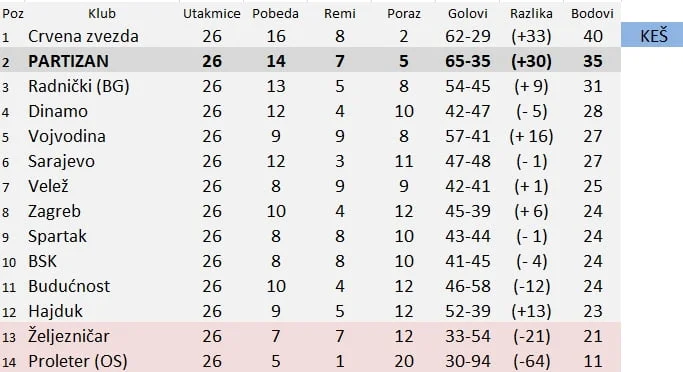Select the Golovi column header
The image size is (683, 372).
467,14
